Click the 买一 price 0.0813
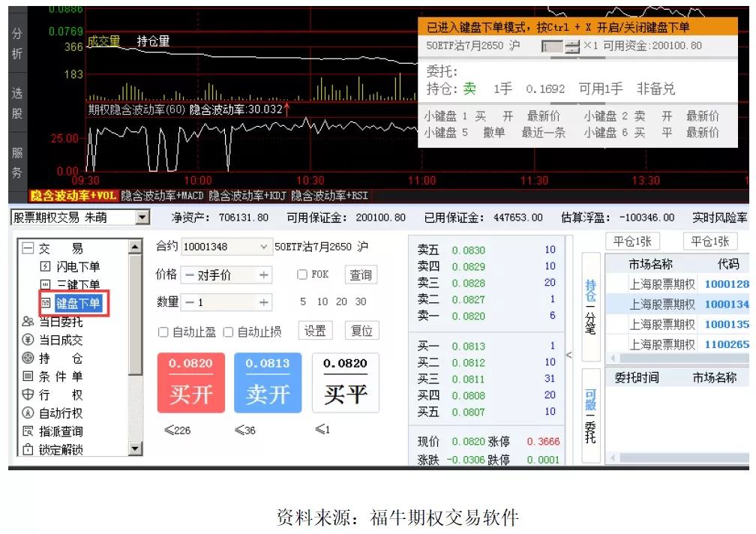The image size is (756, 534). (x=468, y=346)
